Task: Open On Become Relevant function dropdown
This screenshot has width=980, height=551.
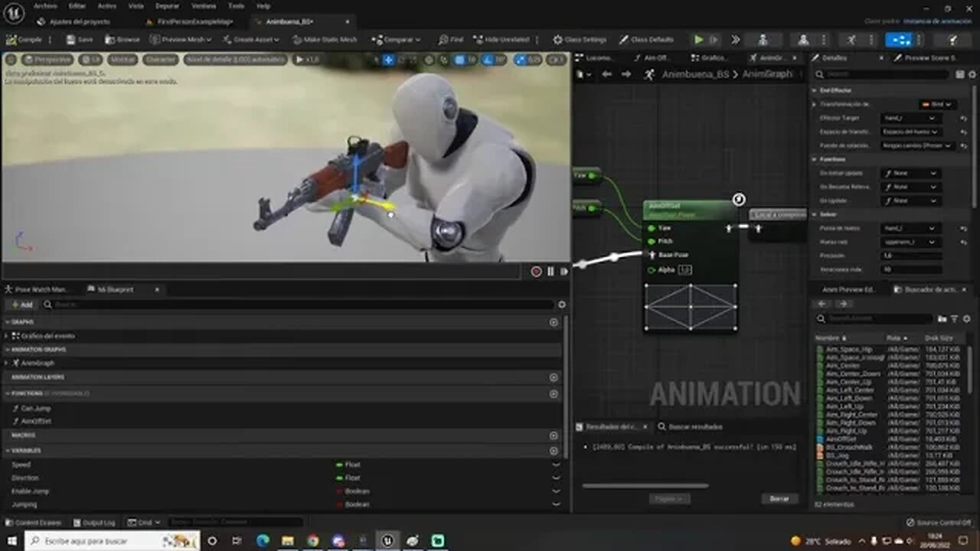Action: pos(910,187)
